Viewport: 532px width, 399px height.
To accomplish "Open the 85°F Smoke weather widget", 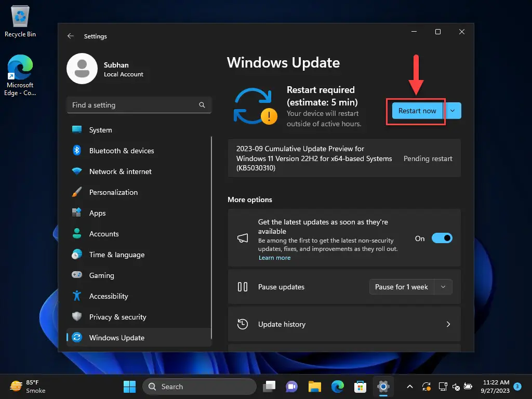I will click(28, 387).
